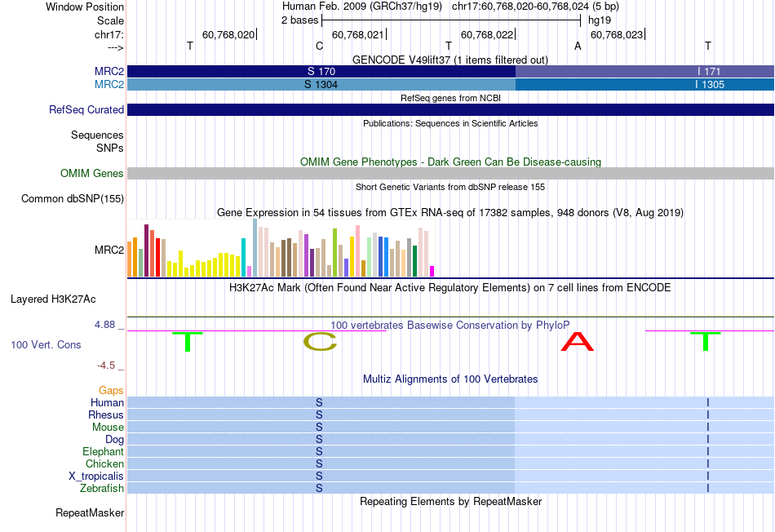Click the MRC2 label beside GTEx chart
This screenshot has height=532, width=775.
point(109,250)
